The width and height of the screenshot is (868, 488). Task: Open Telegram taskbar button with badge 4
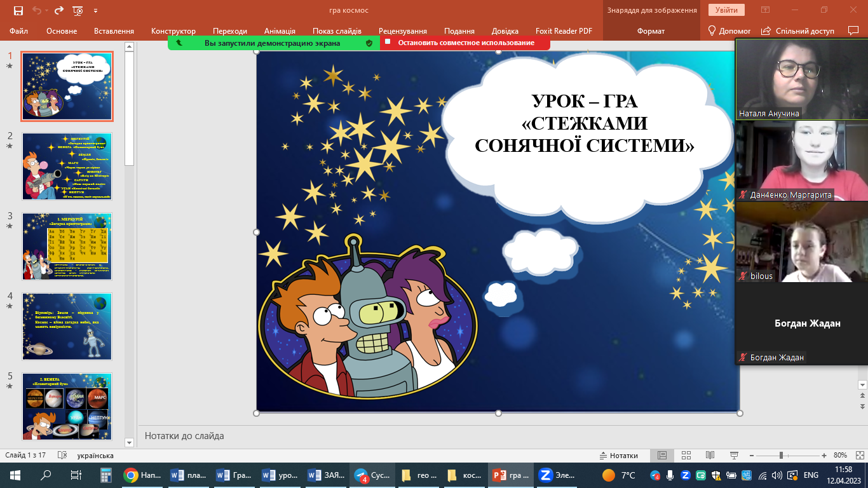pos(372,475)
